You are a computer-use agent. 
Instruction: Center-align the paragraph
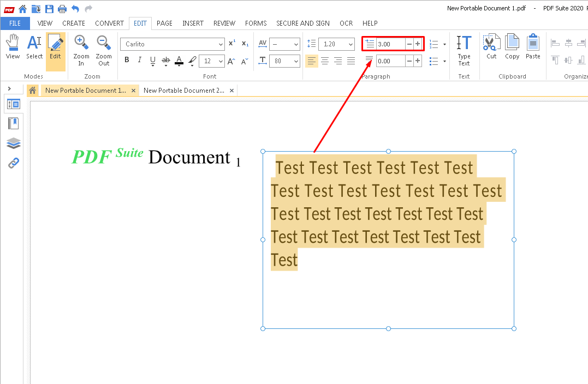point(325,61)
